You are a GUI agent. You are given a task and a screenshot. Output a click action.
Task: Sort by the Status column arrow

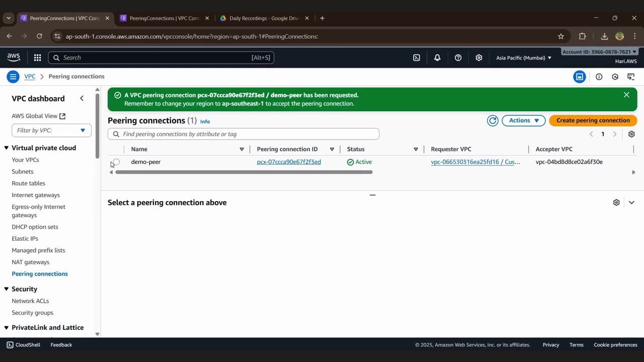[416, 149]
